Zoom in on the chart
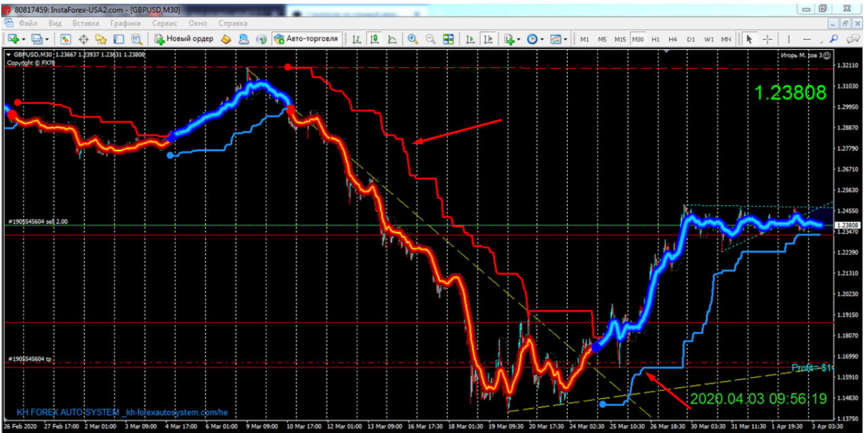The width and height of the screenshot is (868, 433). [412, 39]
